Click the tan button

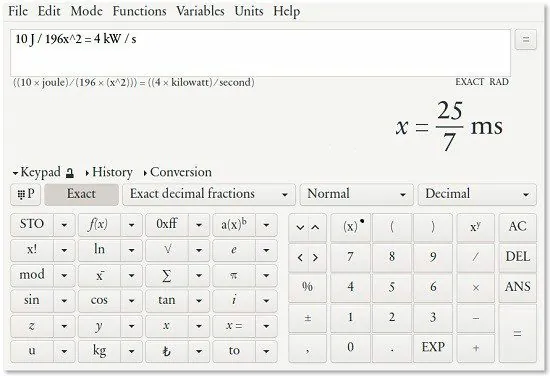point(167,301)
